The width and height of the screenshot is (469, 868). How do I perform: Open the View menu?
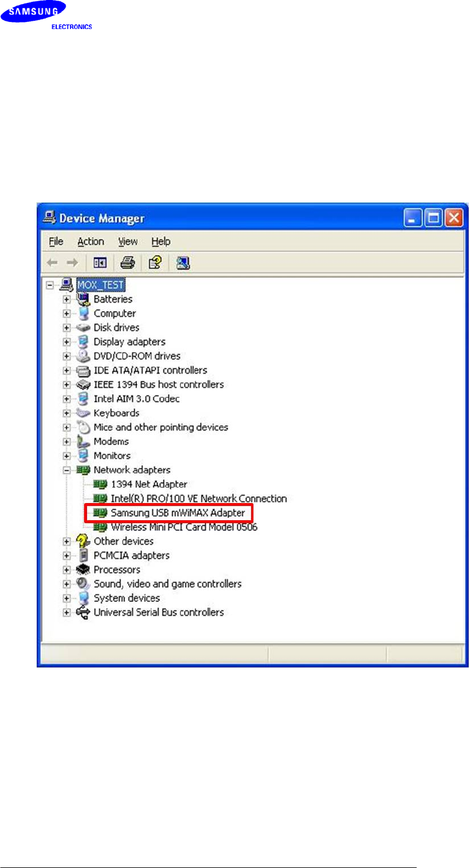click(127, 241)
